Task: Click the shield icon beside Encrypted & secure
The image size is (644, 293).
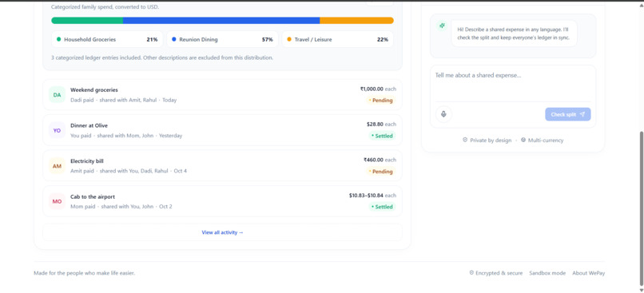Action: point(471,273)
